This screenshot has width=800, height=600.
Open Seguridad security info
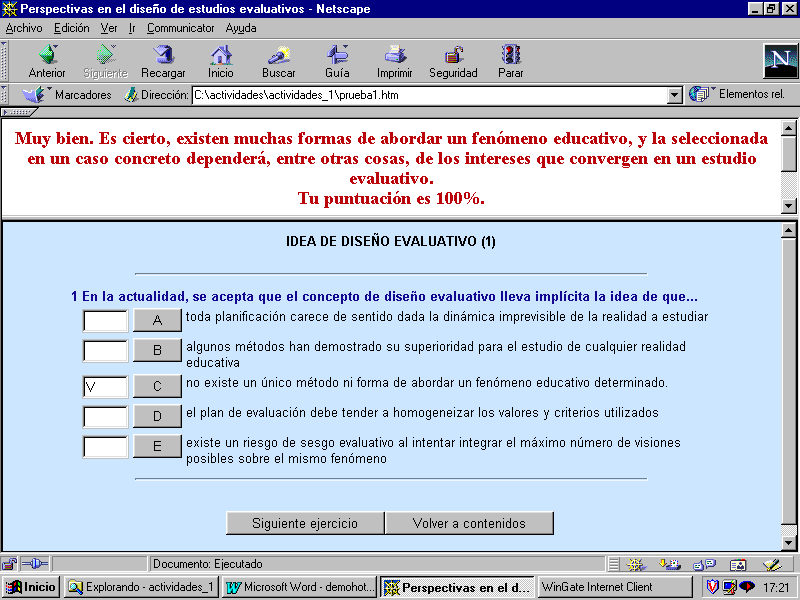pyautogui.click(x=453, y=61)
